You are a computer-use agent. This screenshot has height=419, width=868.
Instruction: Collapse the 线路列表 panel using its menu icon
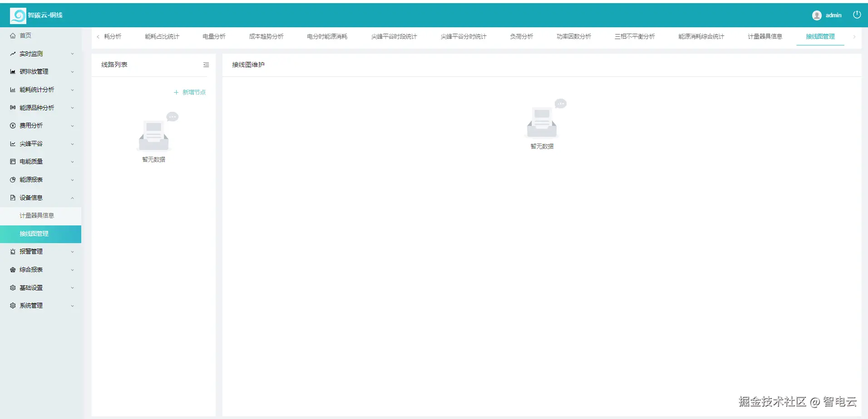click(206, 65)
